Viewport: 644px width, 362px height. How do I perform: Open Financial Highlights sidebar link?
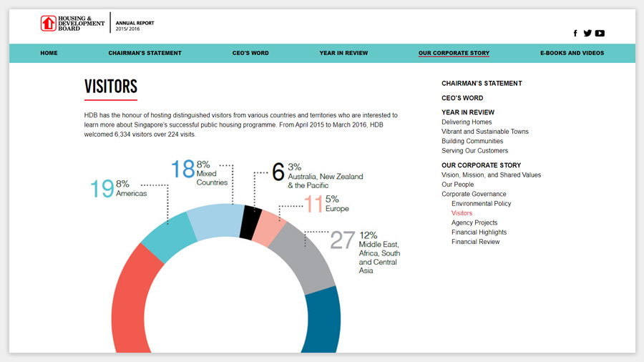click(x=479, y=233)
